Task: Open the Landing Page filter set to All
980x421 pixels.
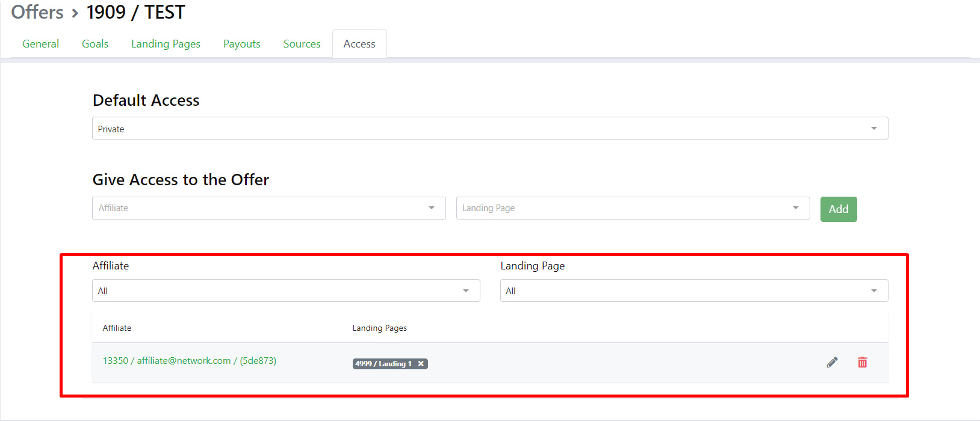Action: coord(693,291)
